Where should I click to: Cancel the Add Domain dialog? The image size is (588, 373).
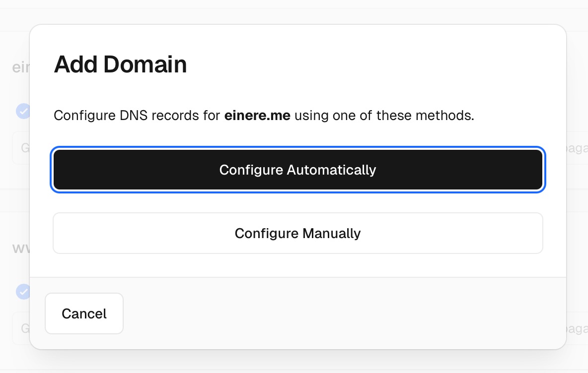tap(84, 313)
